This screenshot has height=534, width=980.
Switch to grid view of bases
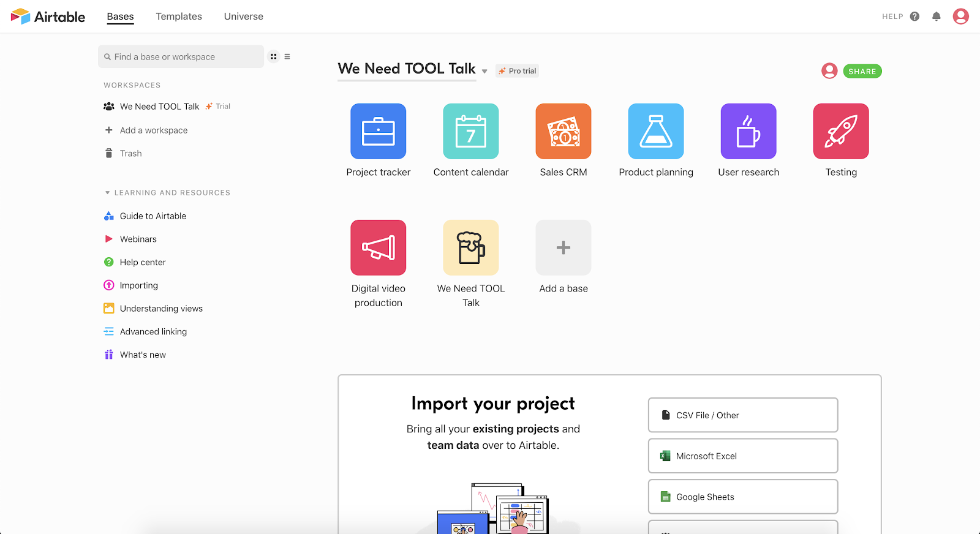click(x=274, y=56)
